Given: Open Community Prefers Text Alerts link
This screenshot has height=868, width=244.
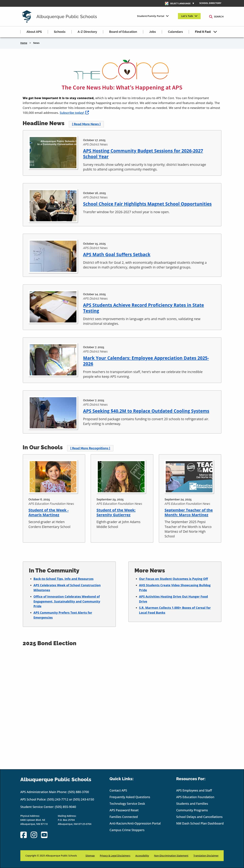Looking at the screenshot, I should pos(63,615).
